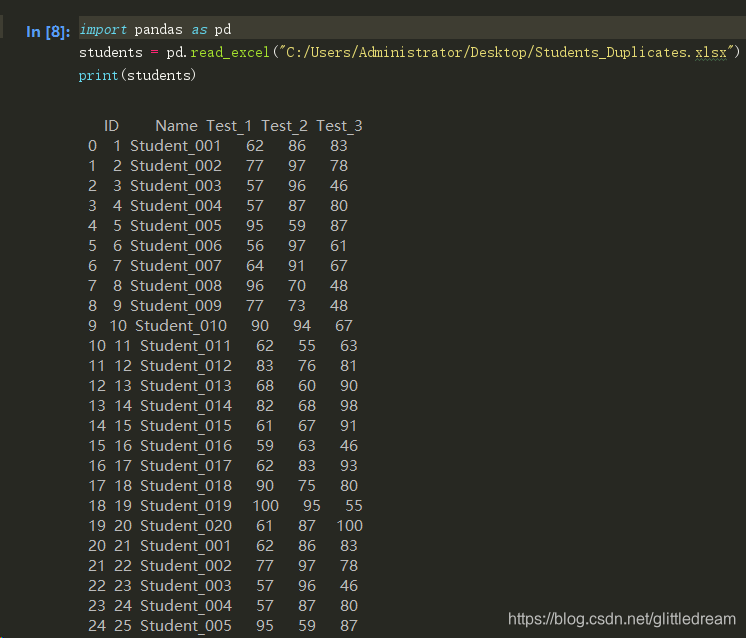Click the Test_2 column header

click(x=285, y=126)
